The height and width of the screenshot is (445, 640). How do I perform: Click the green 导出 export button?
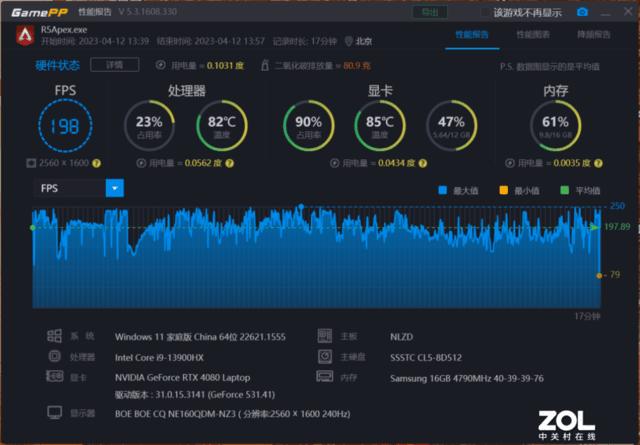[430, 12]
